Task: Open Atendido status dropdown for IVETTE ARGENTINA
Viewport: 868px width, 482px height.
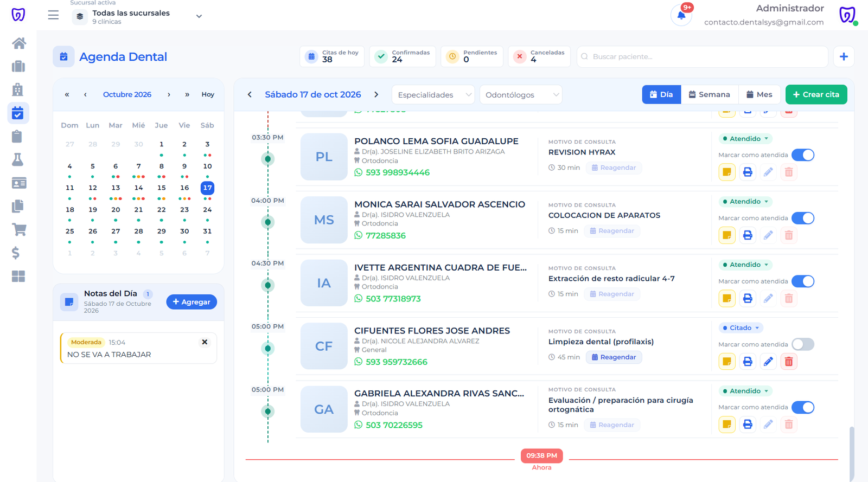Action: click(745, 265)
